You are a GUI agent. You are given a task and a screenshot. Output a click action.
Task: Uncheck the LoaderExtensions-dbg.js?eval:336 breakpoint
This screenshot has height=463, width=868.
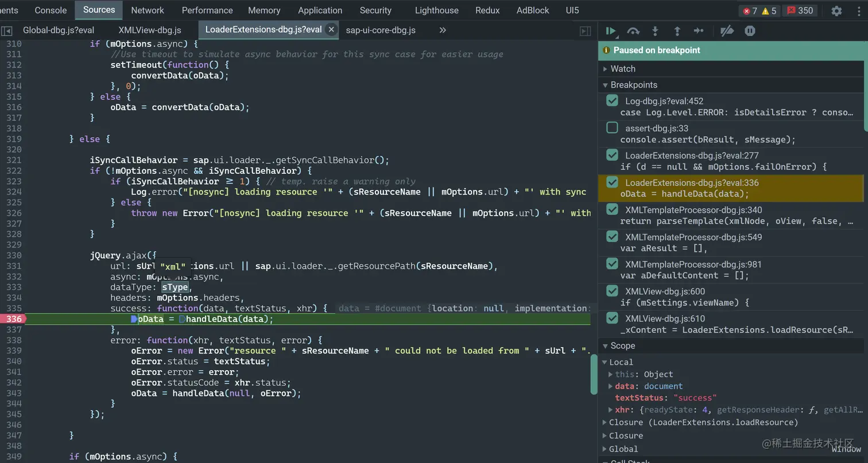click(613, 182)
